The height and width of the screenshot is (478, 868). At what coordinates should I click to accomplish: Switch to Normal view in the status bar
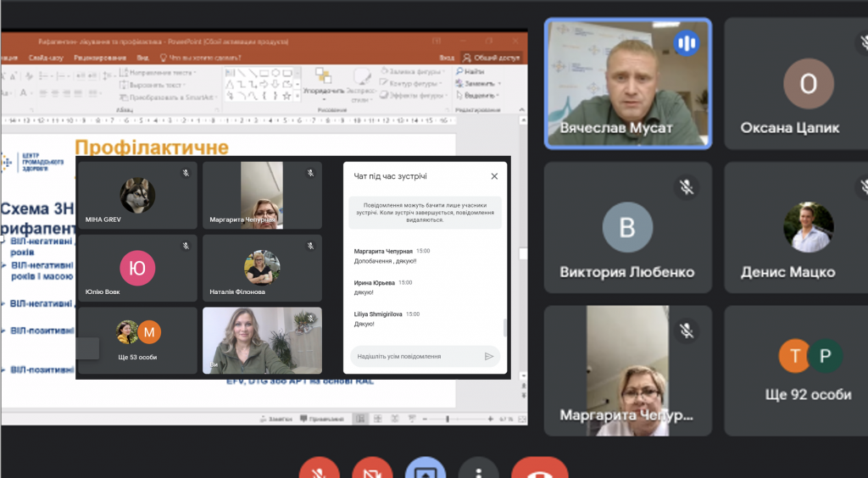click(360, 420)
